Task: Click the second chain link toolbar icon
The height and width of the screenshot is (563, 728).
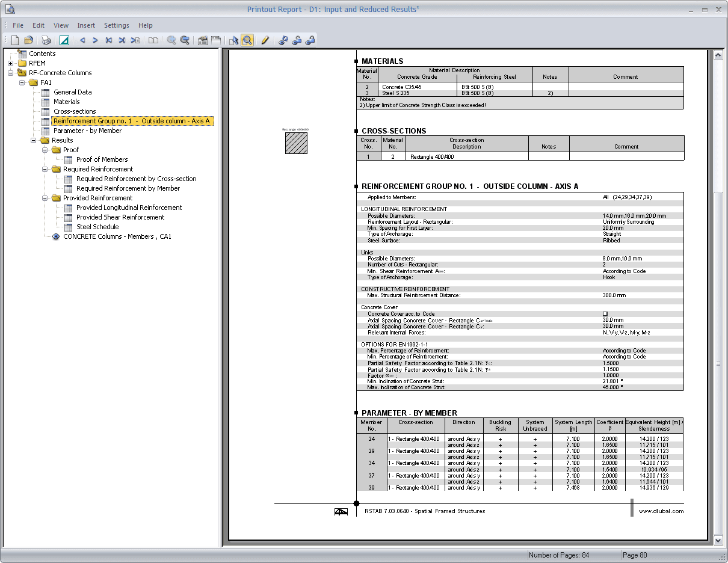Action: click(297, 40)
